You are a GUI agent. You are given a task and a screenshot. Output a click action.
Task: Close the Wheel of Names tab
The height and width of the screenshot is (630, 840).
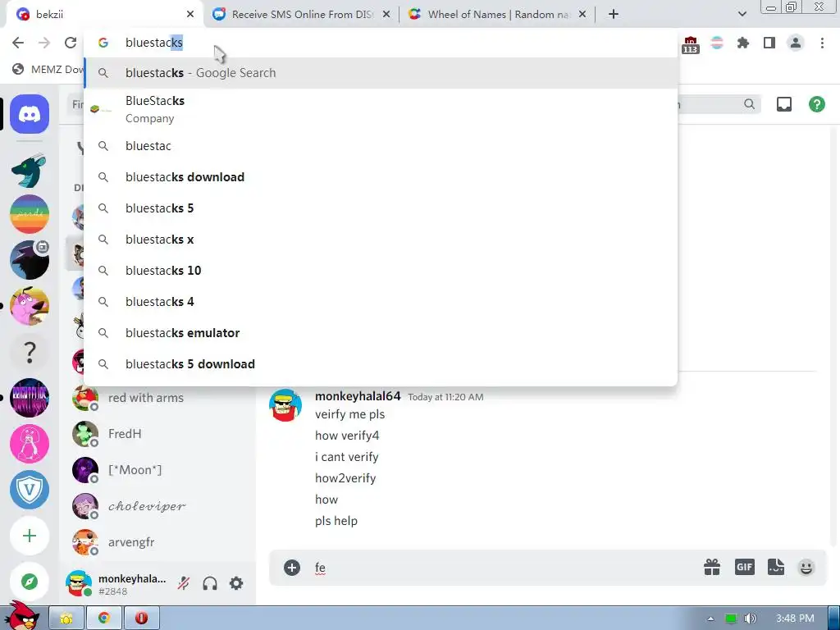(x=582, y=15)
